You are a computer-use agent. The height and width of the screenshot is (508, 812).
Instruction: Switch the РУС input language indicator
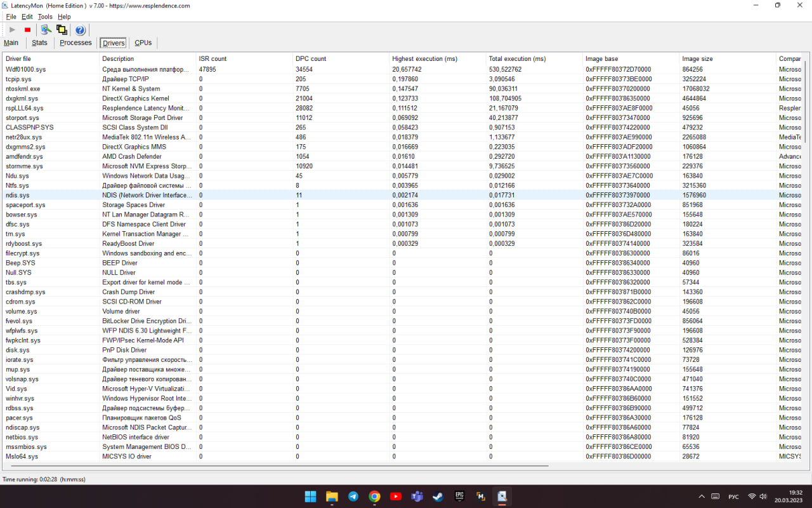point(733,497)
